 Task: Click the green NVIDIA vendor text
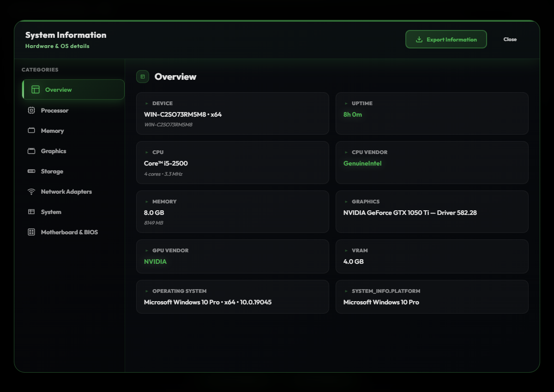click(x=155, y=261)
